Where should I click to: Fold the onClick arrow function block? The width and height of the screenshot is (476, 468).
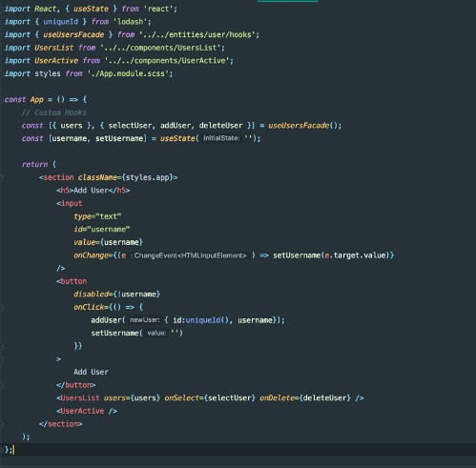[x=2, y=307]
